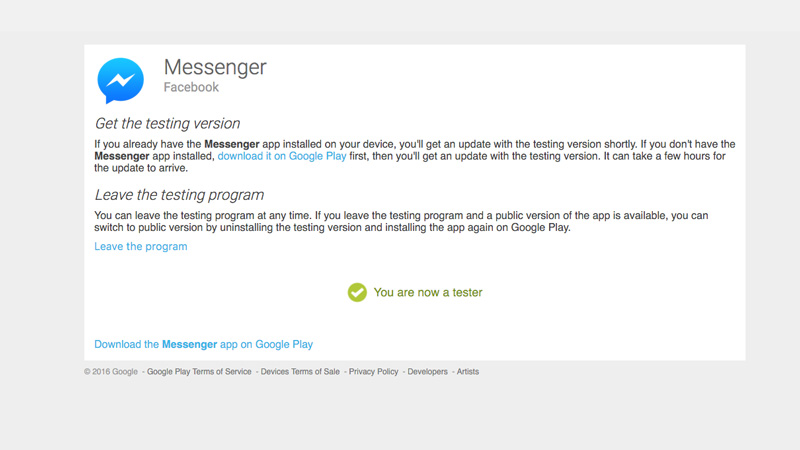Image resolution: width=800 pixels, height=450 pixels.
Task: Open "Download the Messenger app on Google Play"
Action: point(203,344)
